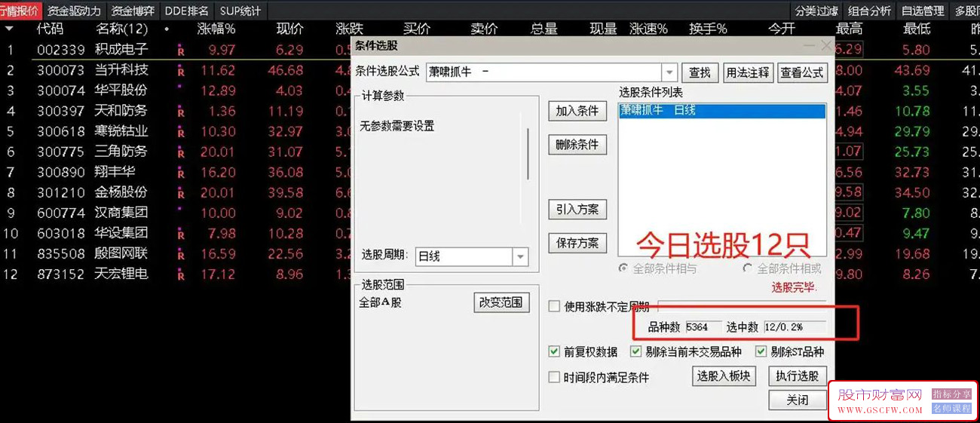The width and height of the screenshot is (980, 423).
Task: Click the R marker beside 当升科技
Action: coord(180,72)
